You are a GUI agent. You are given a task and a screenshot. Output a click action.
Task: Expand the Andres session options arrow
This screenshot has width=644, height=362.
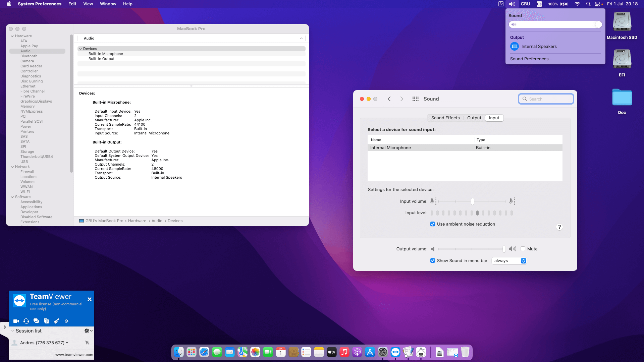(x=67, y=343)
